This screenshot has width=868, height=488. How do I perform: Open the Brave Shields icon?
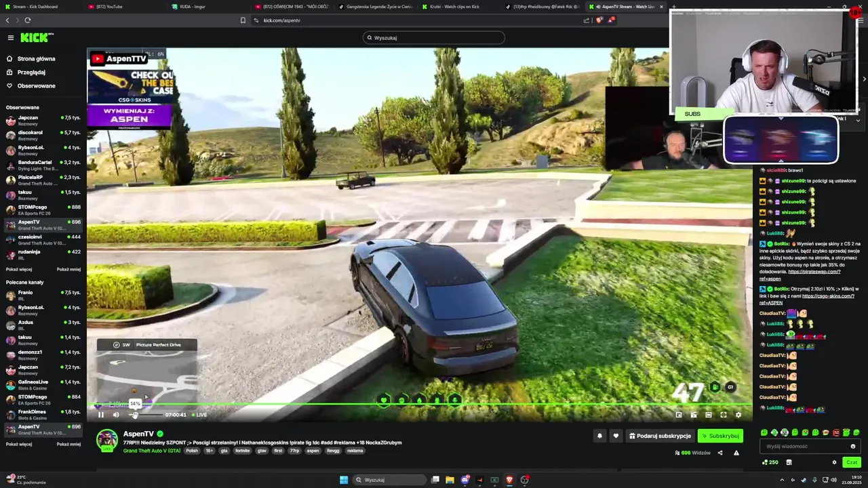click(599, 20)
